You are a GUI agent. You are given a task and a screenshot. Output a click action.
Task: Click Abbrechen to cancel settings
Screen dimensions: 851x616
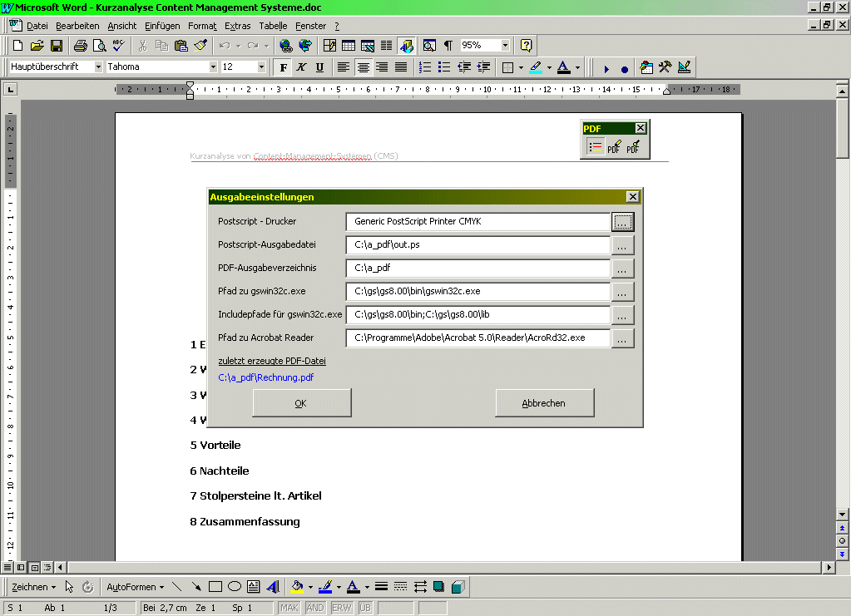point(544,403)
